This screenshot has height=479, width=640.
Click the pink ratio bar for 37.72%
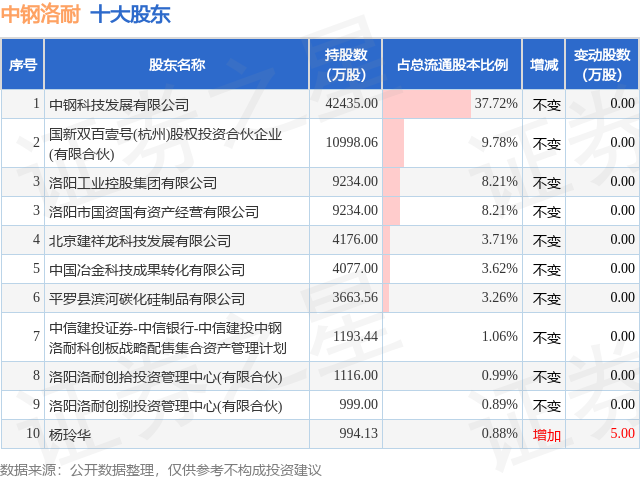[x=427, y=104]
